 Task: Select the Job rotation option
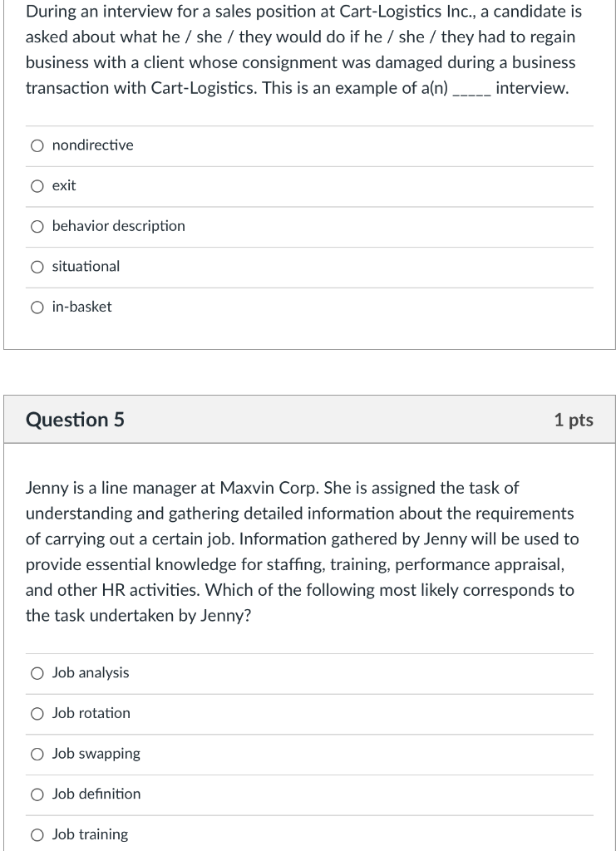[37, 714]
